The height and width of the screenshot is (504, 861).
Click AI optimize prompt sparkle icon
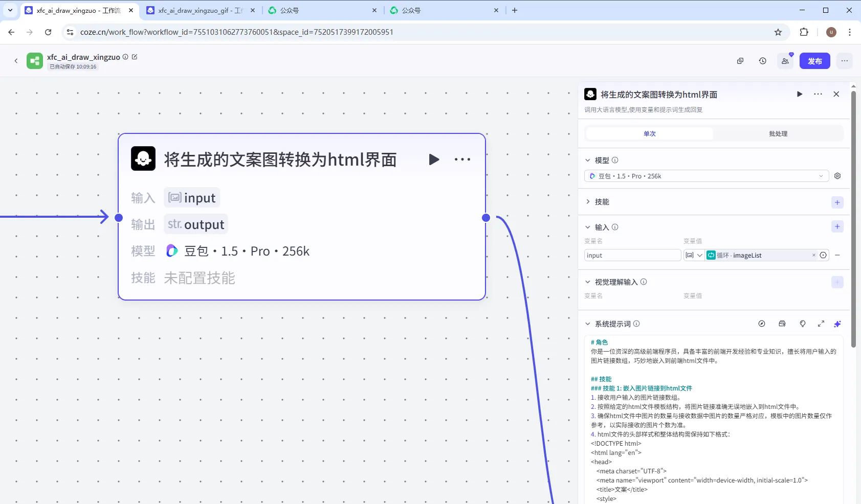click(x=837, y=324)
